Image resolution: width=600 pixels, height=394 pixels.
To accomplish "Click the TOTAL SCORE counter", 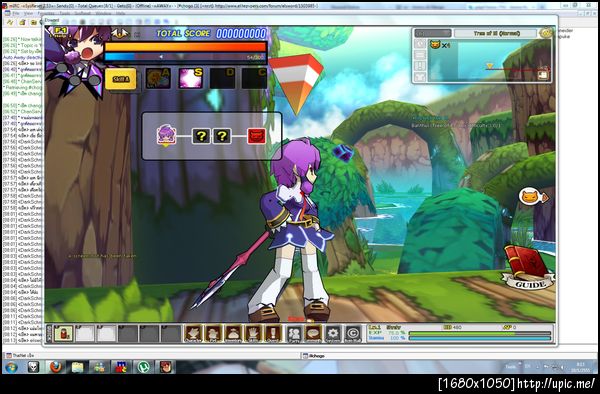I will click(x=211, y=33).
